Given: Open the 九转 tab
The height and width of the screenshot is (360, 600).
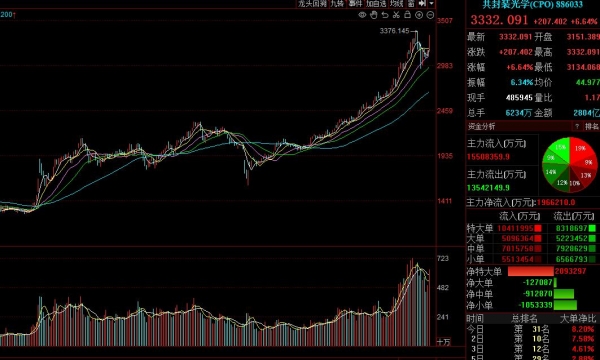Looking at the screenshot, I should click(337, 3).
